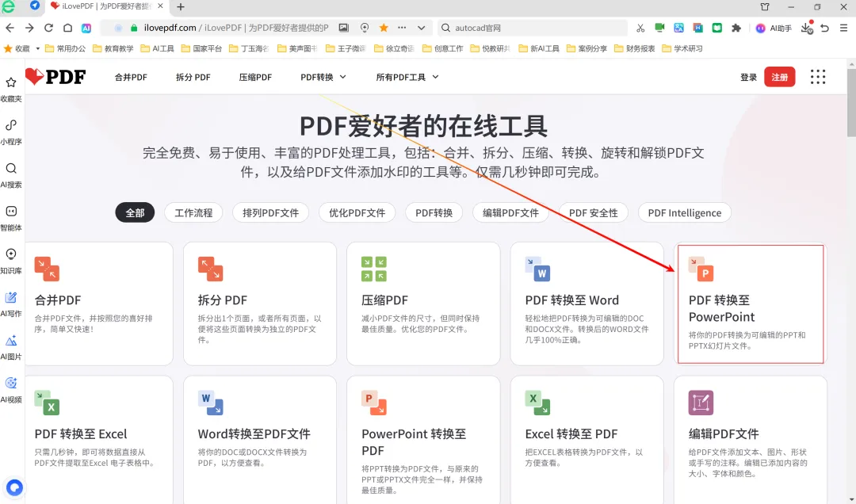856x504 pixels.
Task: Open the browser hamburger main menu
Action: click(x=843, y=28)
